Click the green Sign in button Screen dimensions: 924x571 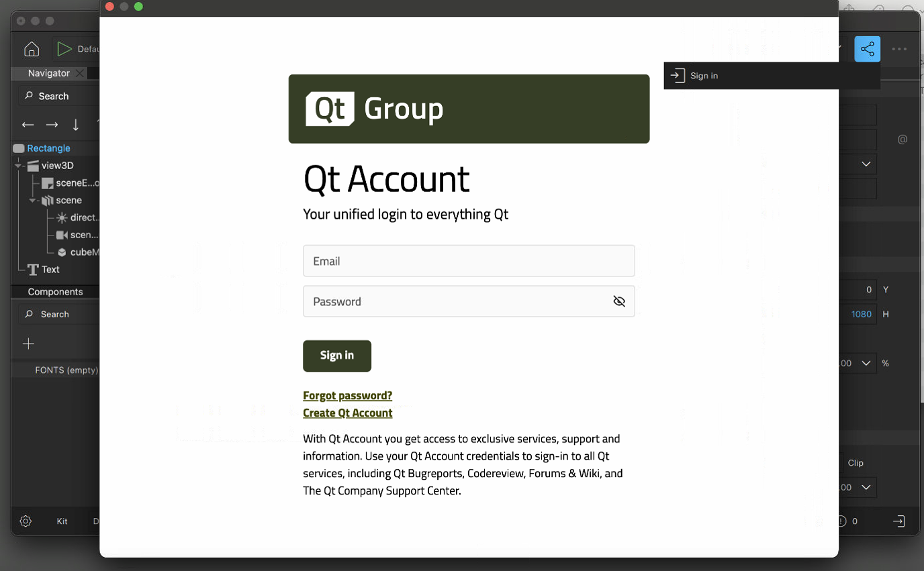337,356
